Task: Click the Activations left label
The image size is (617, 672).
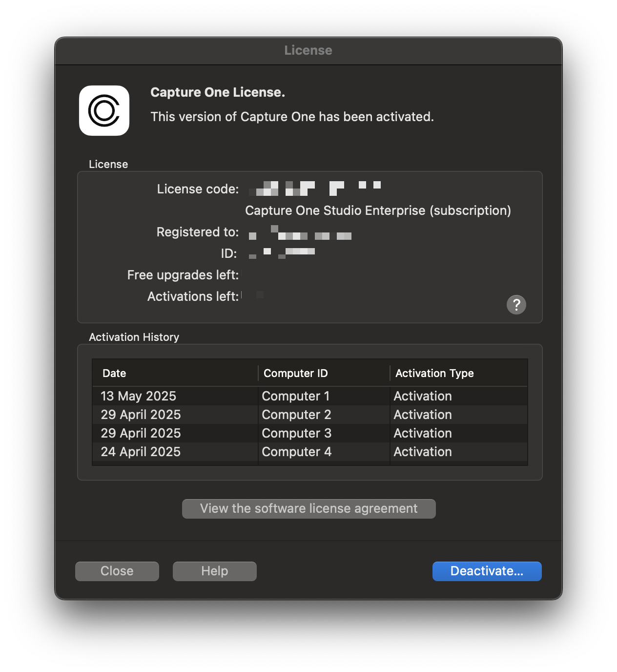Action: tap(193, 296)
